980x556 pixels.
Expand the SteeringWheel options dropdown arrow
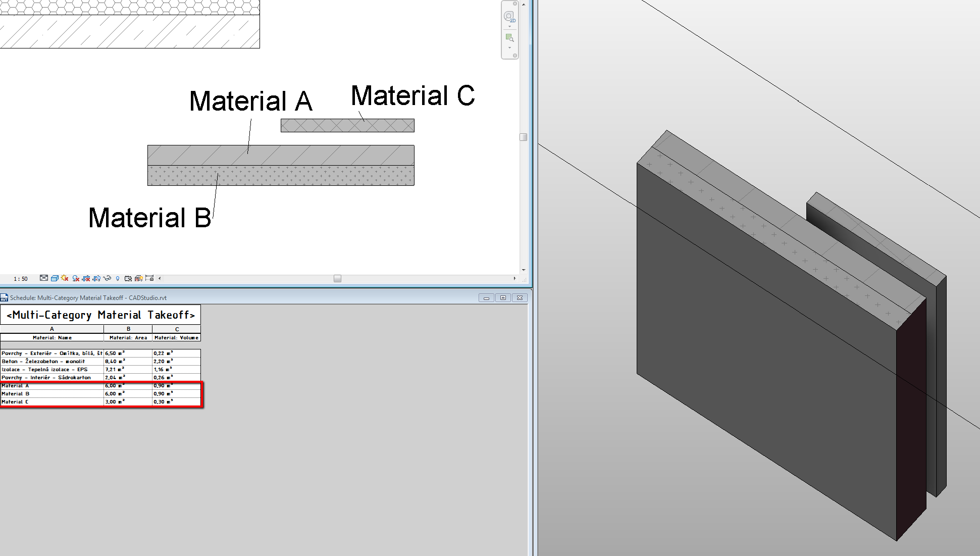pos(509,26)
